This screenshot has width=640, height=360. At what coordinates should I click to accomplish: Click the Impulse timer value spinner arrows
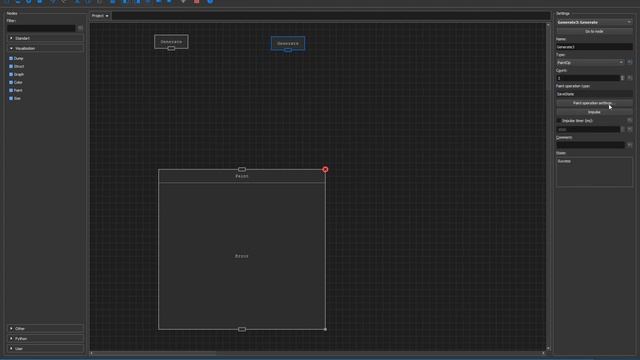pyautogui.click(x=622, y=129)
